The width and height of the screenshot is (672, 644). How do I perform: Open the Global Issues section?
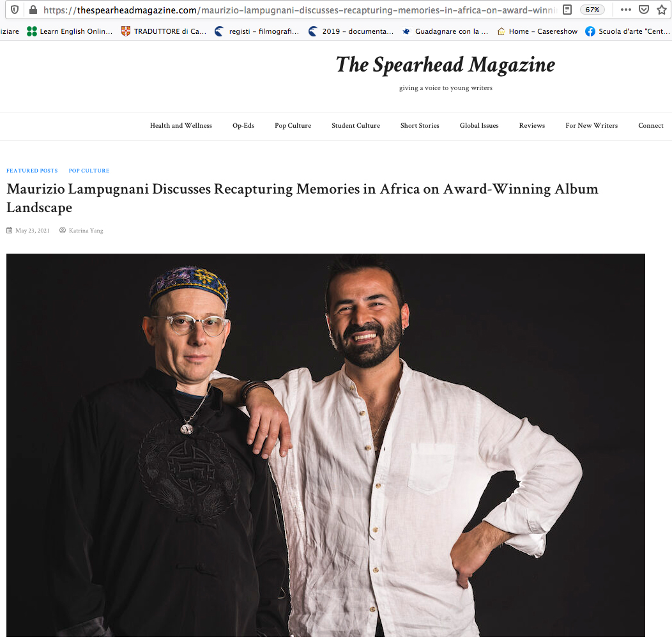point(479,126)
